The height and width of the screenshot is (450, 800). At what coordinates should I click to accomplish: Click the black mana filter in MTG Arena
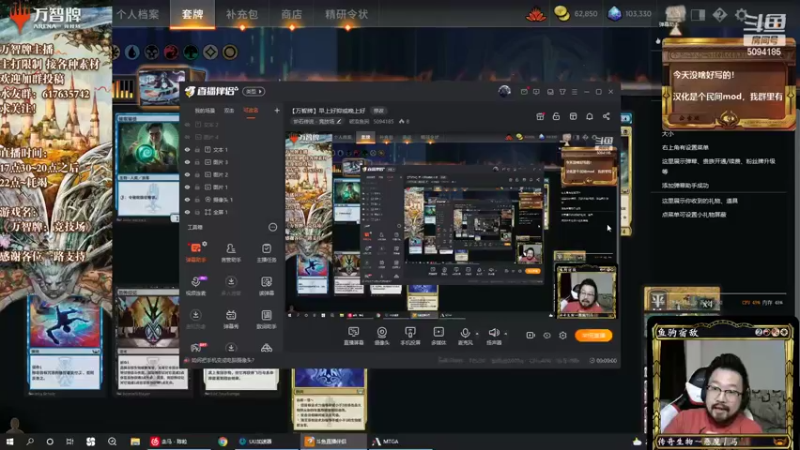tap(152, 52)
